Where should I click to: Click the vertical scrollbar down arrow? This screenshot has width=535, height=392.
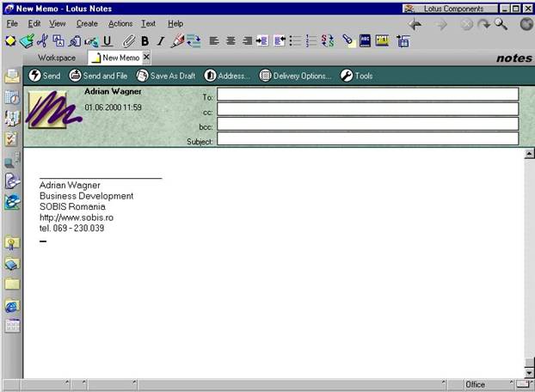[529, 372]
